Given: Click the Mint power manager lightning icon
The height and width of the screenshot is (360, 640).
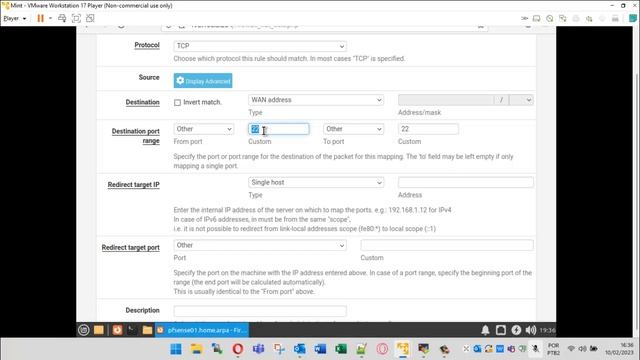Looking at the screenshot, I should pos(516,330).
